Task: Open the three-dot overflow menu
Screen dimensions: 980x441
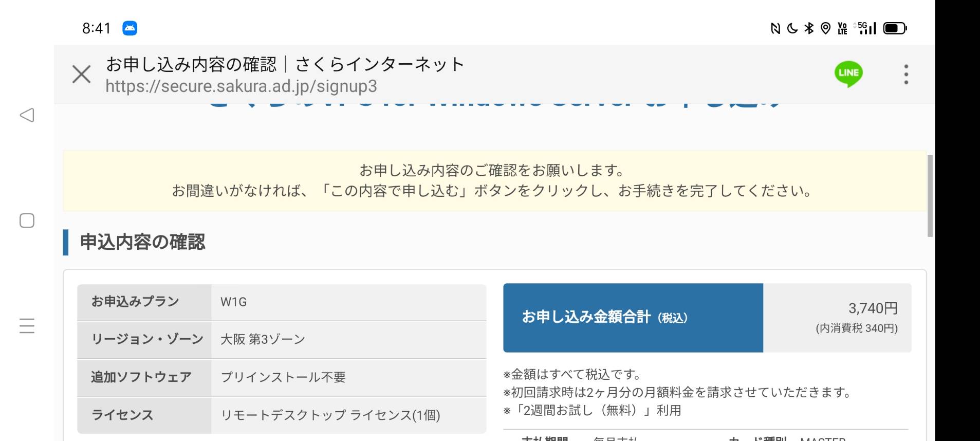Action: 906,75
